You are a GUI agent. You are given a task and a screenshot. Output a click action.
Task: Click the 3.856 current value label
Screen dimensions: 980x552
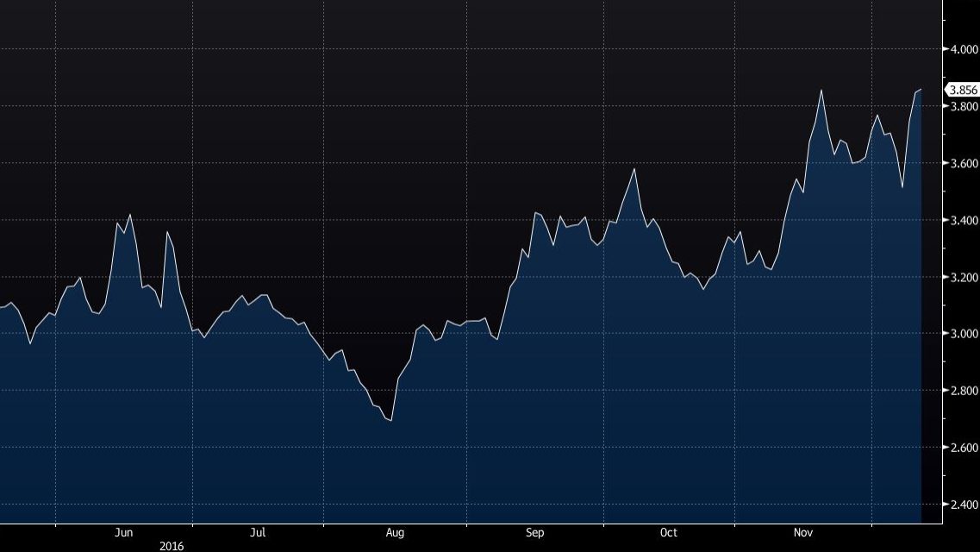point(962,90)
